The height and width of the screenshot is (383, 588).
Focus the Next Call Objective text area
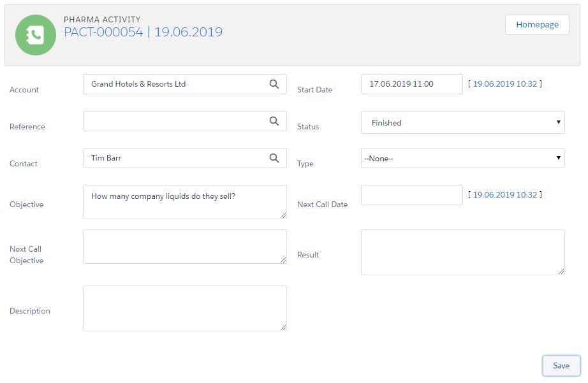[184, 247]
